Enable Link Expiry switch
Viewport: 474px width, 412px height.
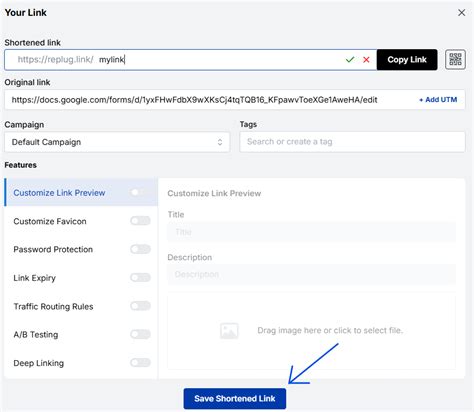[140, 277]
